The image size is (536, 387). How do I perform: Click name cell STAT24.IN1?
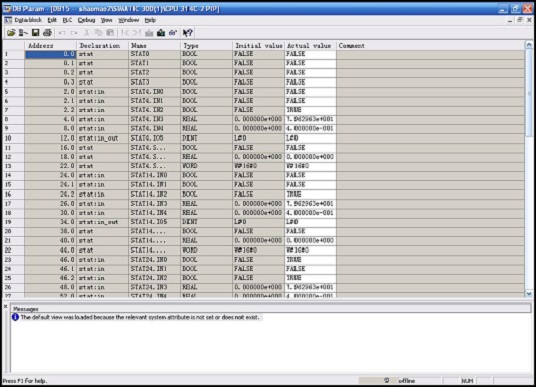click(x=155, y=269)
